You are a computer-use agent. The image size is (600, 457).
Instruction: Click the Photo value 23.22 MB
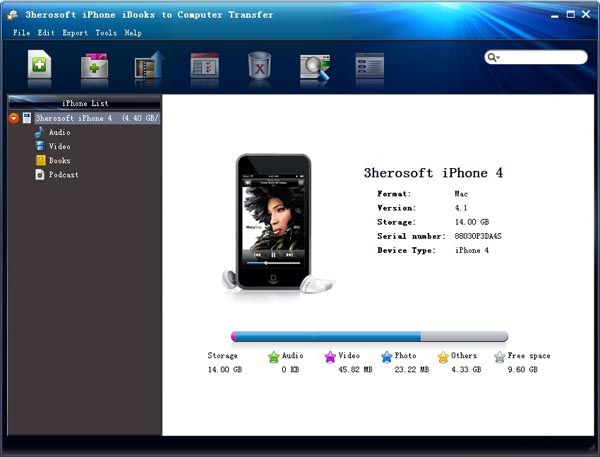(412, 369)
